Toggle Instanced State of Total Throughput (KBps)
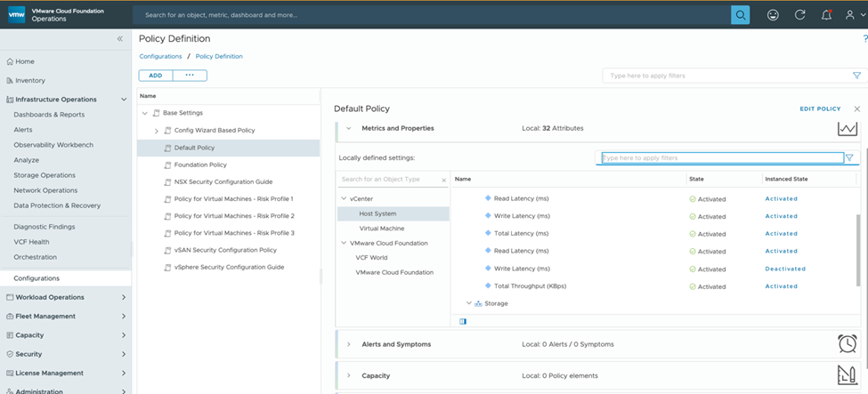The image size is (868, 394). click(x=781, y=286)
